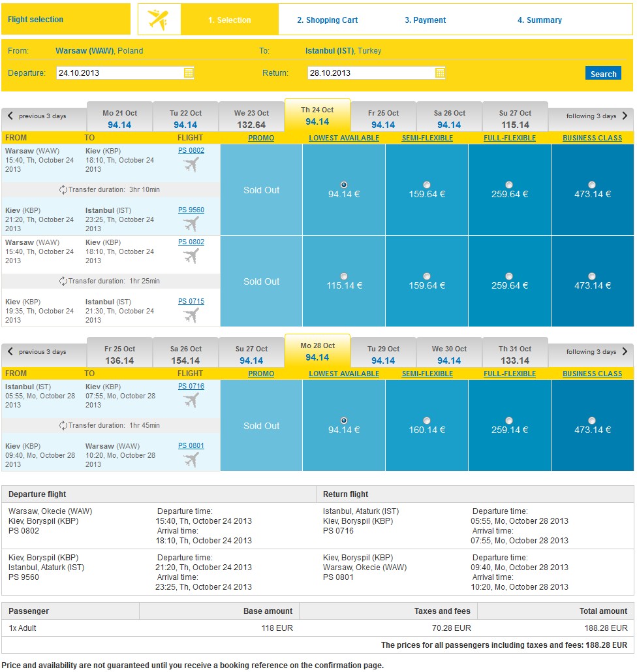Viewport: 637px width, 672px height.
Task: Click the Departure date input field
Action: click(120, 73)
